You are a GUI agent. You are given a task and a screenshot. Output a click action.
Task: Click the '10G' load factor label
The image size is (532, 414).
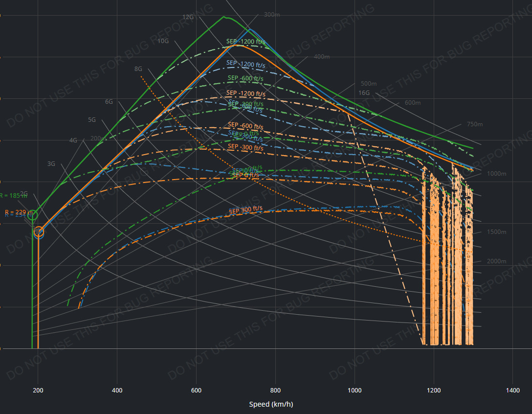point(163,41)
